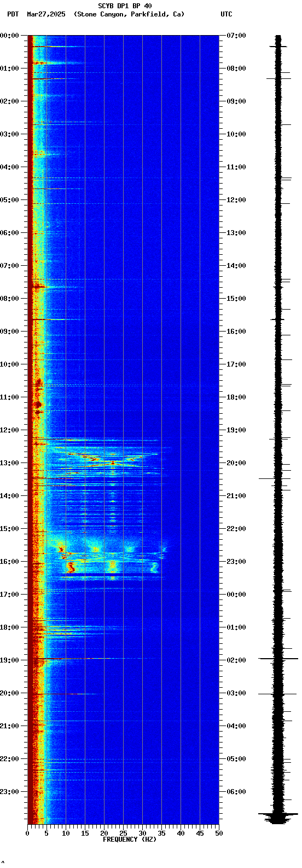Click frequency axis tick label "10"
This screenshot has width=302, height=868.
(x=66, y=833)
